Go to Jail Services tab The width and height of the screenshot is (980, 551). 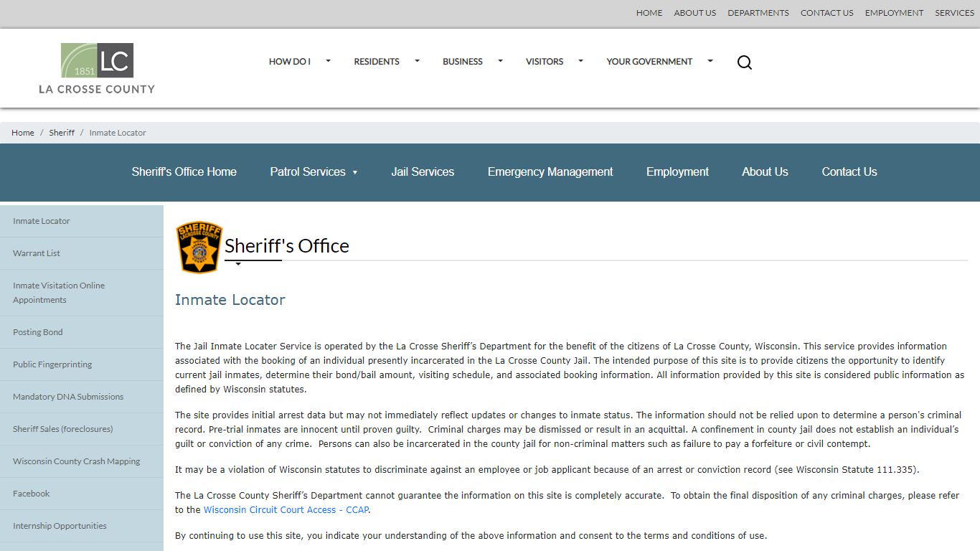(x=423, y=172)
